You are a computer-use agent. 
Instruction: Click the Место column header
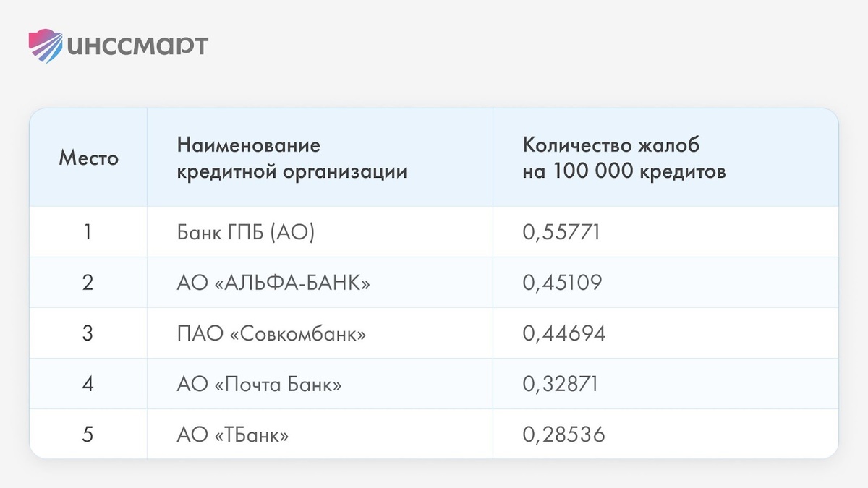point(88,158)
